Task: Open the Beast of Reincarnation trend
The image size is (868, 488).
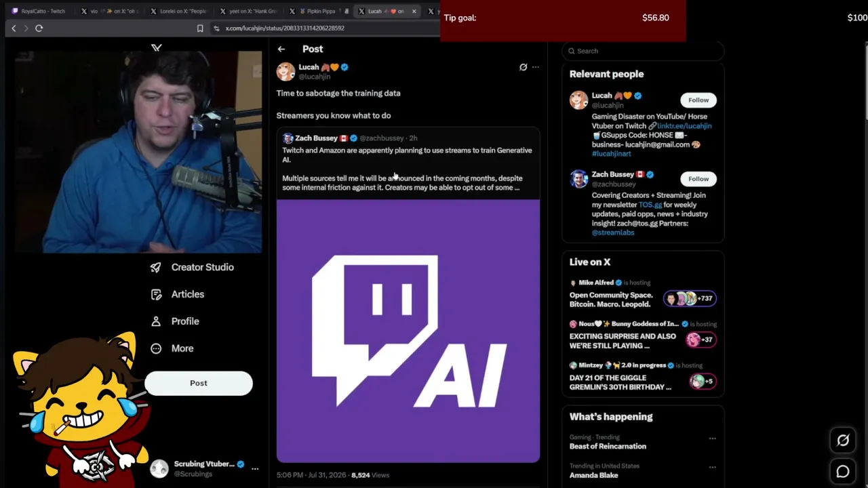Action: (608, 446)
